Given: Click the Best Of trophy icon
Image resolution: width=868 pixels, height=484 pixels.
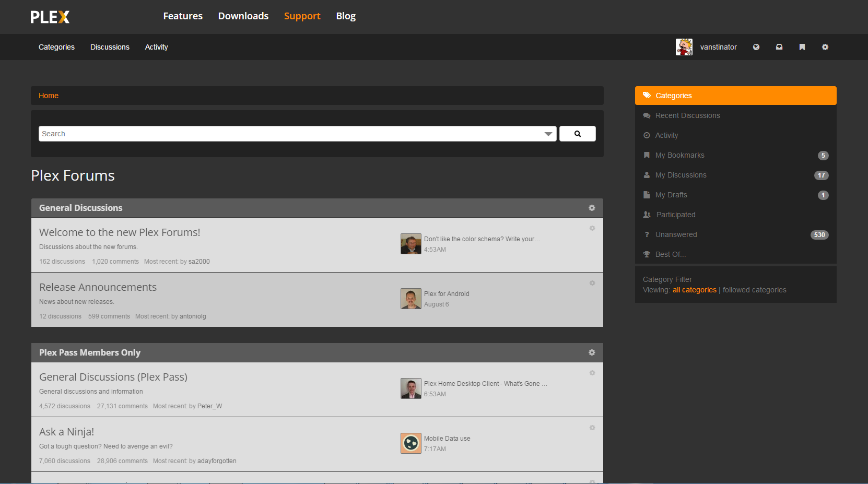Looking at the screenshot, I should 647,254.
